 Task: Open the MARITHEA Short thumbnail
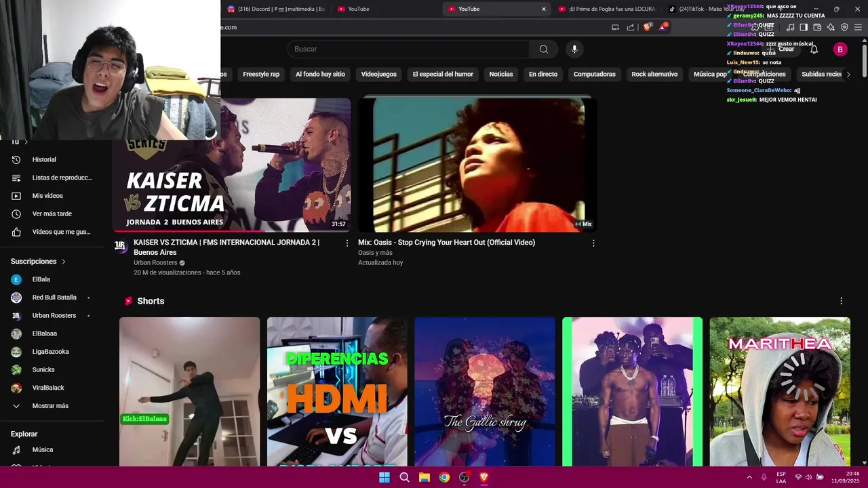tap(780, 392)
